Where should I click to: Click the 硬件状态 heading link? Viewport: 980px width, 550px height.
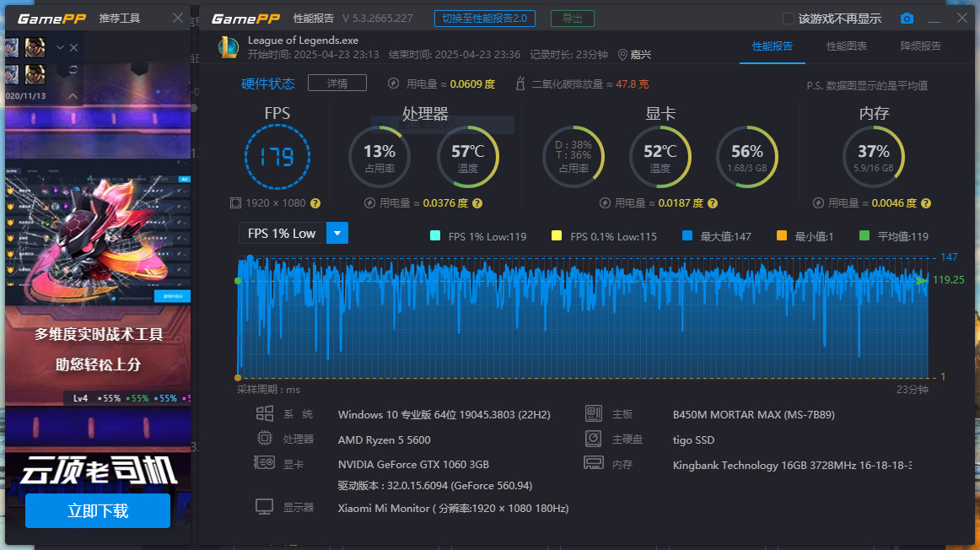click(267, 84)
